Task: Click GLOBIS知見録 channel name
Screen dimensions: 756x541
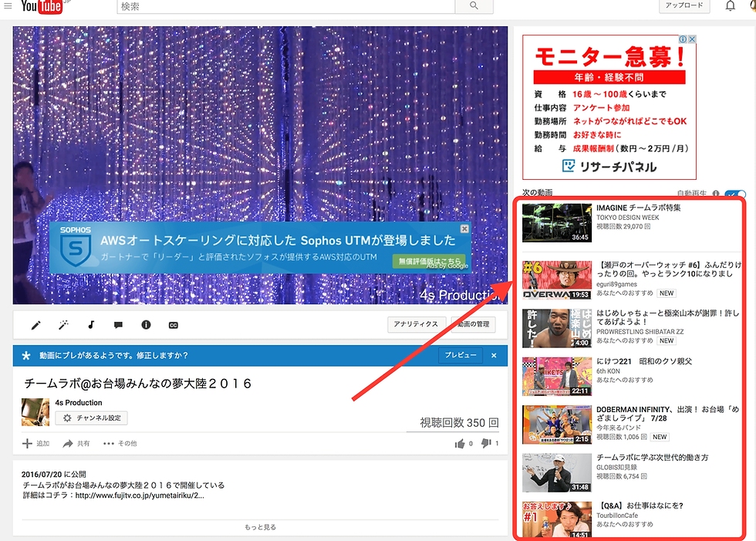Action: 616,467
